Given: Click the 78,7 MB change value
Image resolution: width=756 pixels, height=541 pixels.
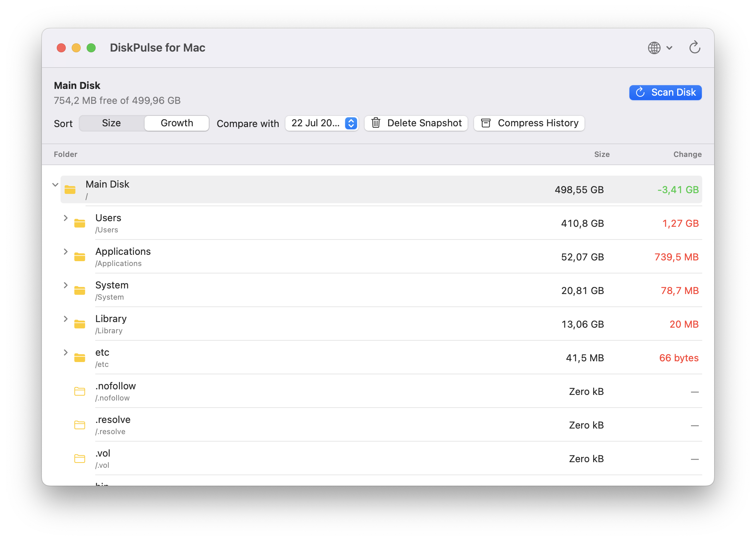Looking at the screenshot, I should pyautogui.click(x=680, y=291).
